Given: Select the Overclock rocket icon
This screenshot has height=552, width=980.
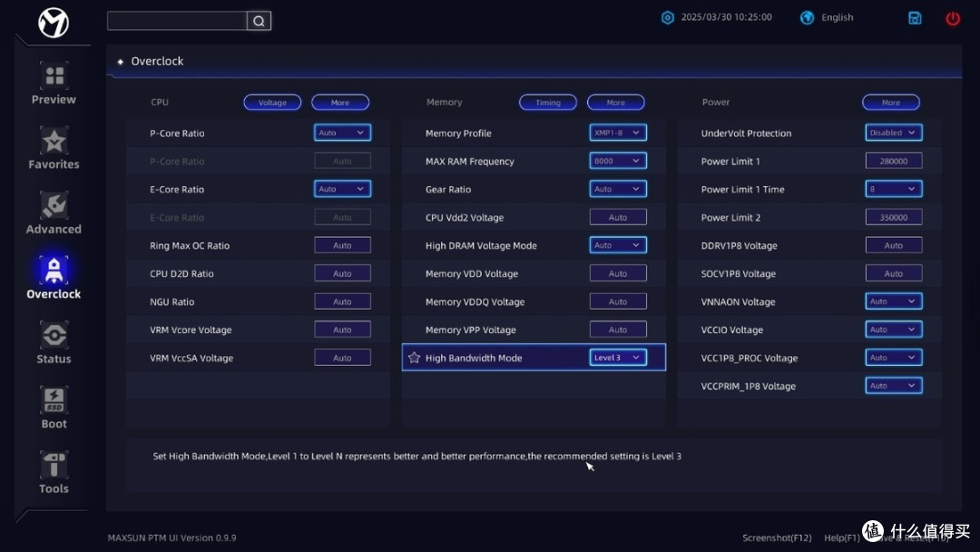Looking at the screenshot, I should (54, 270).
